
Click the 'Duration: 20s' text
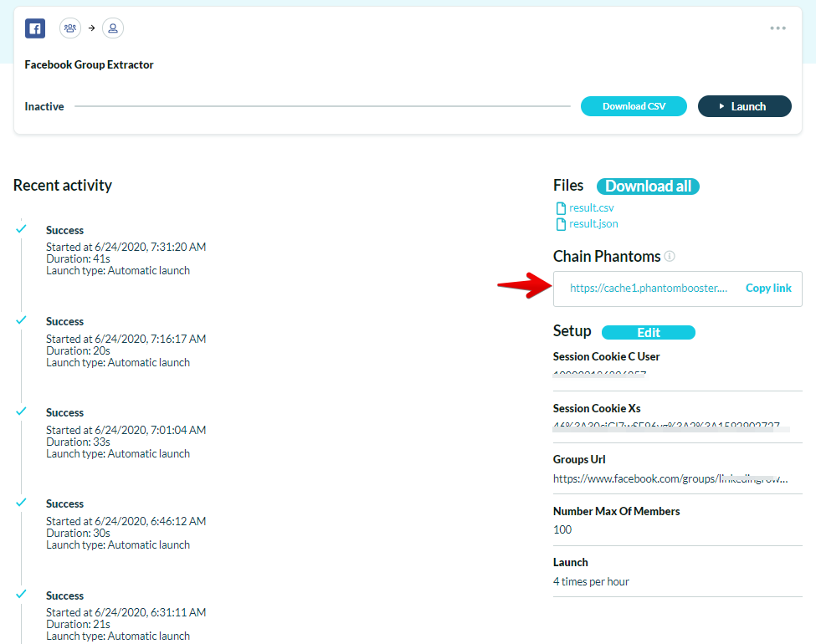78,350
